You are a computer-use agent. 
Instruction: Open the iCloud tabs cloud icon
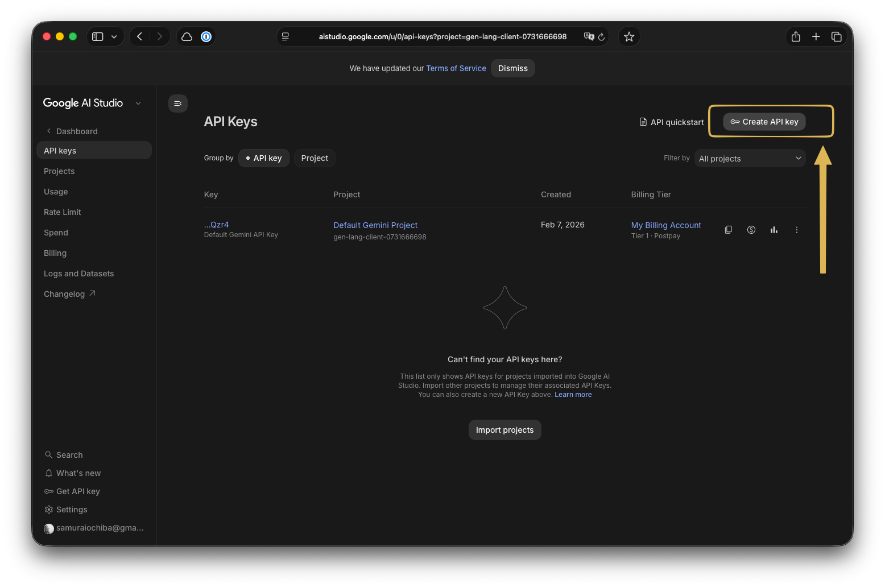tap(187, 36)
